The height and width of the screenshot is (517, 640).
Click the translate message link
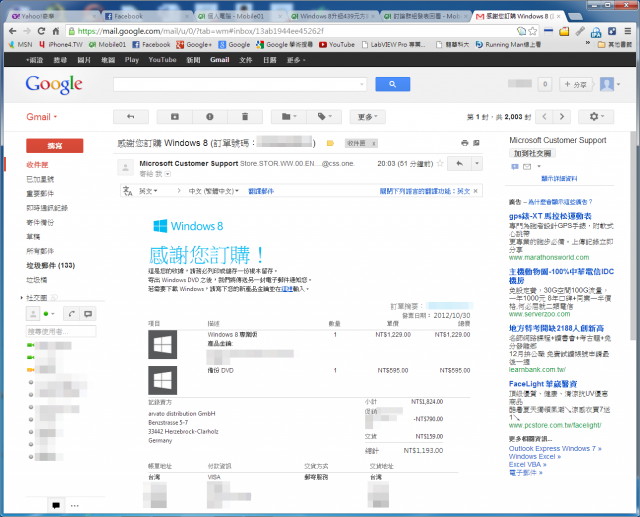(261, 191)
